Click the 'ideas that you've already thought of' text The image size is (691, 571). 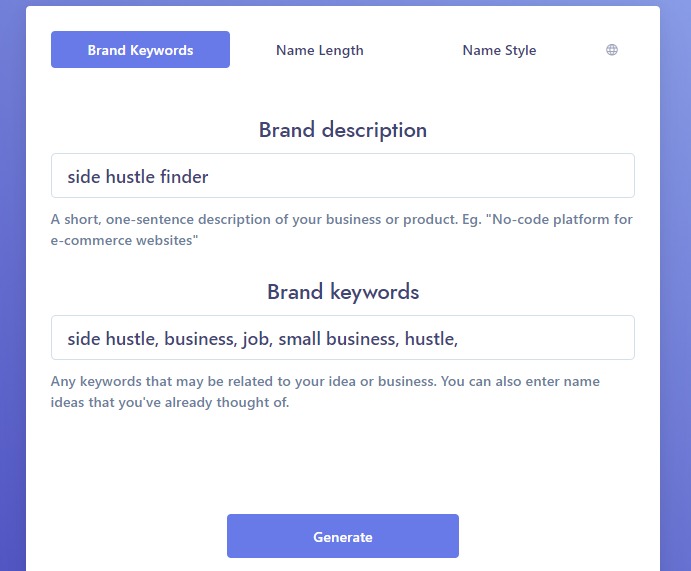click(x=170, y=402)
